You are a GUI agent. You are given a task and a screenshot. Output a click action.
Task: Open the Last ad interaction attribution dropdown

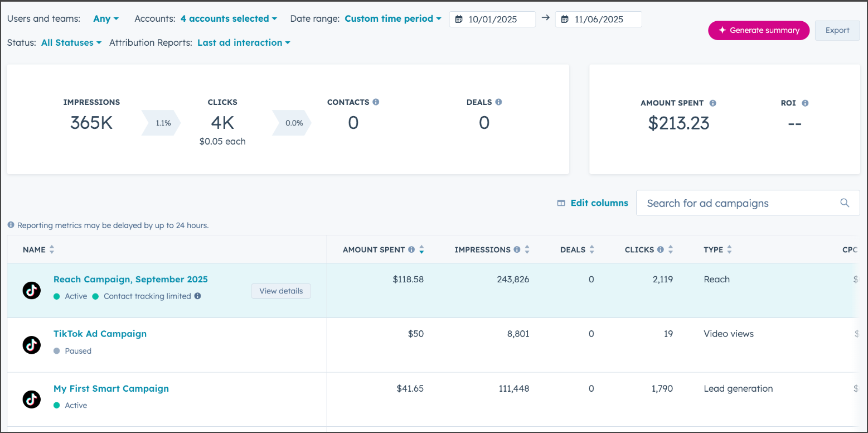point(244,42)
